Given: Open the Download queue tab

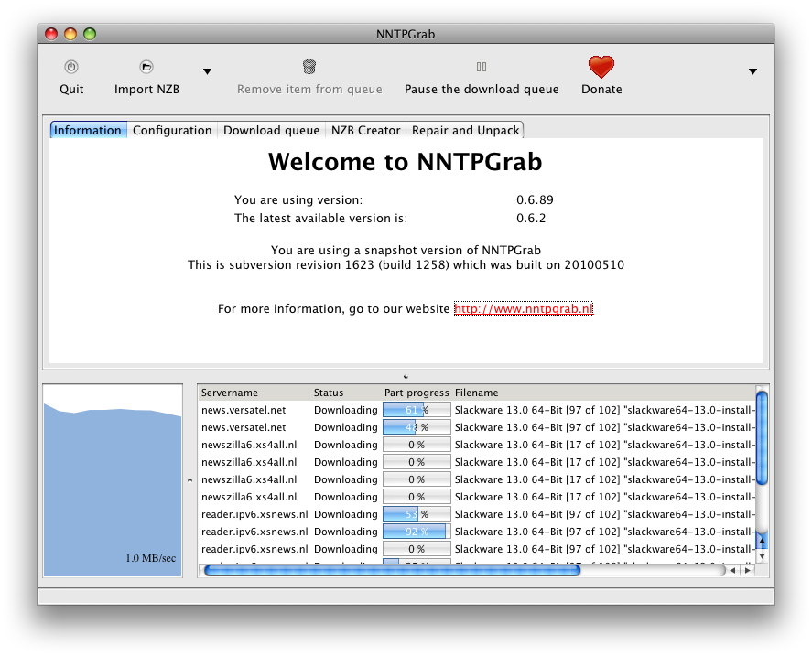Looking at the screenshot, I should coord(271,130).
